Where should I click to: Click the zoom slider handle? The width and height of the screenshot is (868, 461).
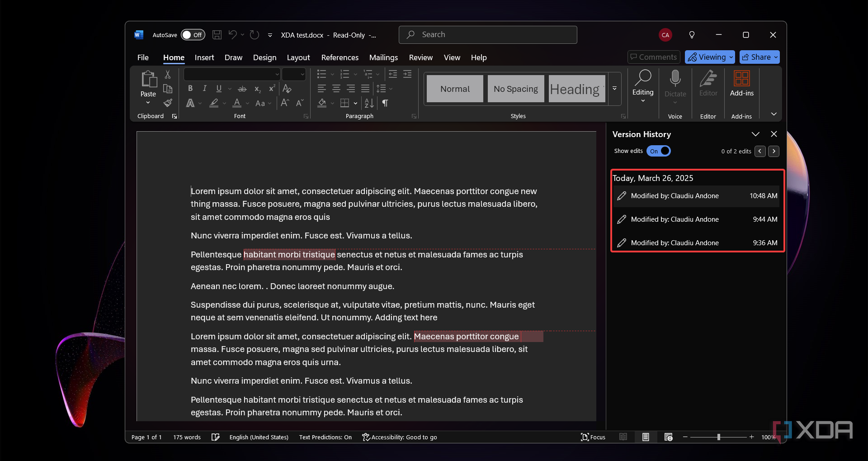pyautogui.click(x=718, y=437)
